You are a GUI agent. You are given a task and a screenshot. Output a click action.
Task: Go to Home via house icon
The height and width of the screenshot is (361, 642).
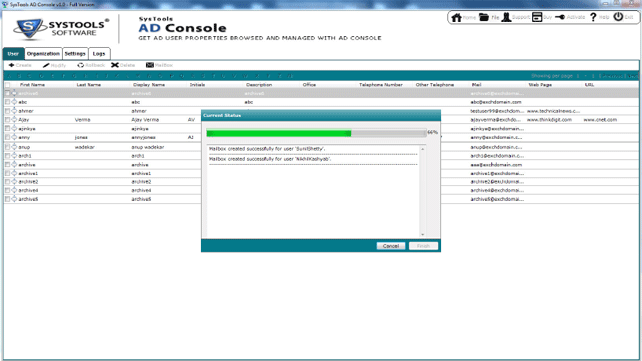click(456, 17)
